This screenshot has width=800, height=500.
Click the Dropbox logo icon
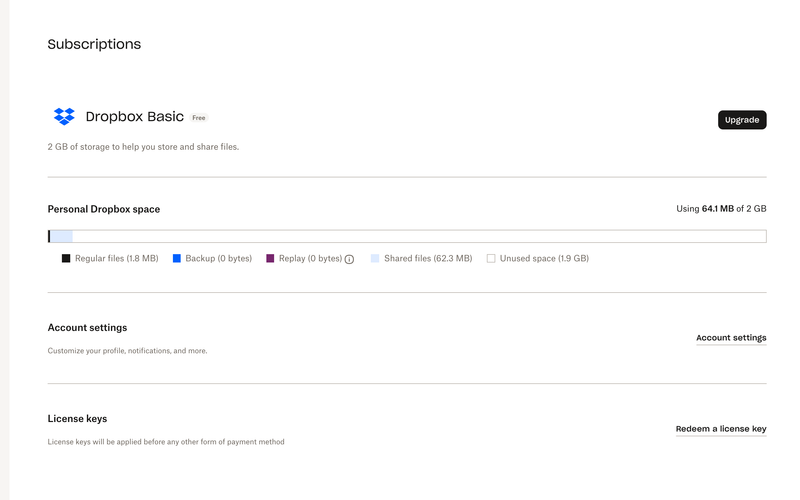64,117
